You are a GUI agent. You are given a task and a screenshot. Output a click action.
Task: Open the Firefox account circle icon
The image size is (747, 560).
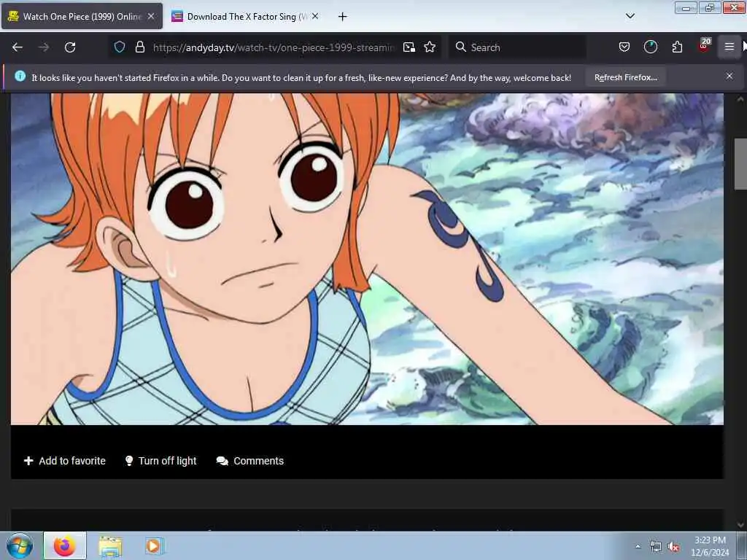[x=651, y=47]
